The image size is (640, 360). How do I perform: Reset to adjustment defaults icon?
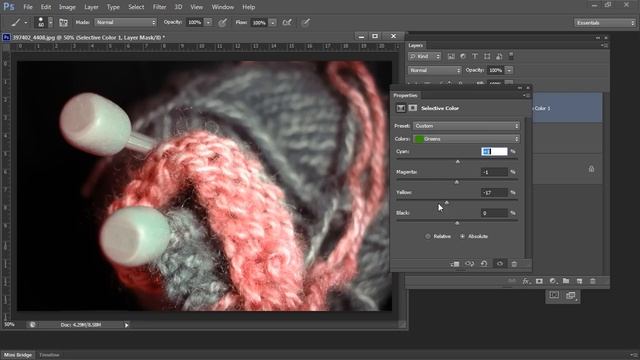pos(484,264)
